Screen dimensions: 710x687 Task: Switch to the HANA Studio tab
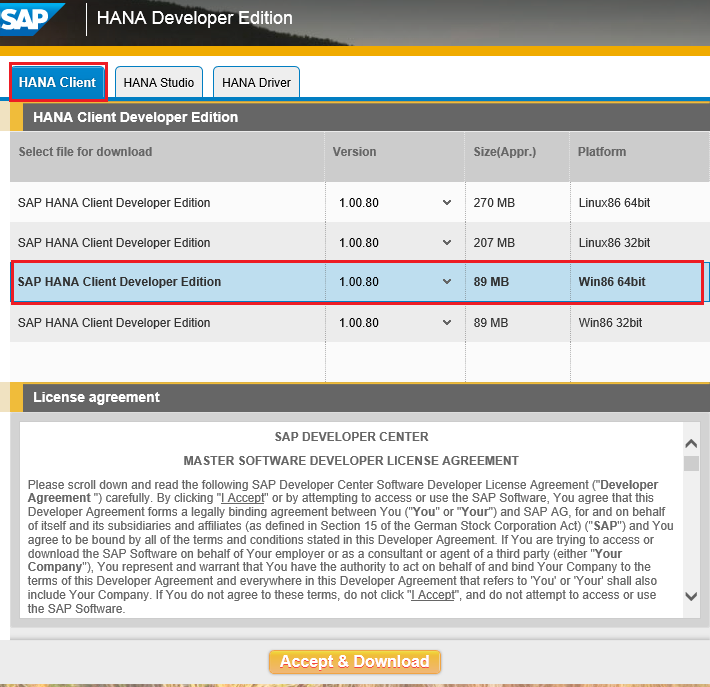159,82
